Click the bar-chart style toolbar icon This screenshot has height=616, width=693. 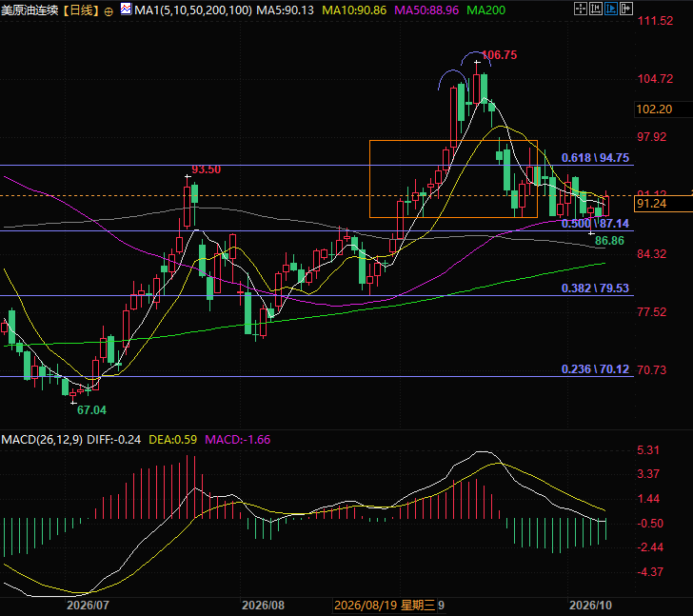click(x=596, y=9)
